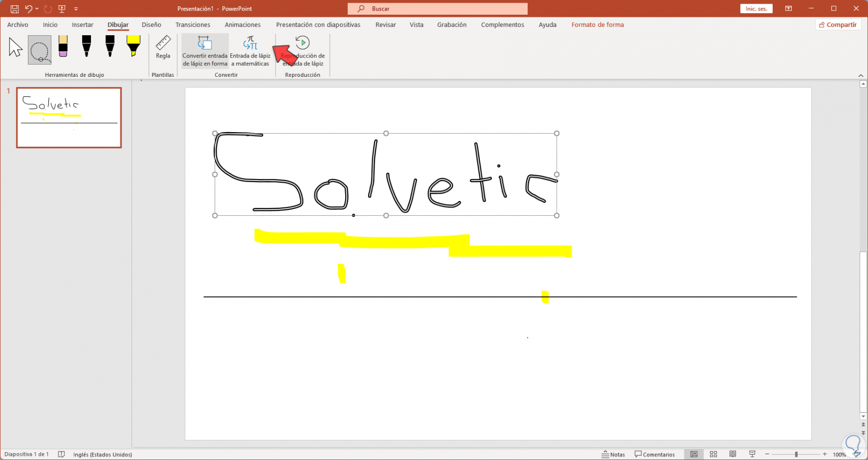Viewport: 868px width, 460px height.
Task: Open ribbon display options in the title bar
Action: coord(789,9)
